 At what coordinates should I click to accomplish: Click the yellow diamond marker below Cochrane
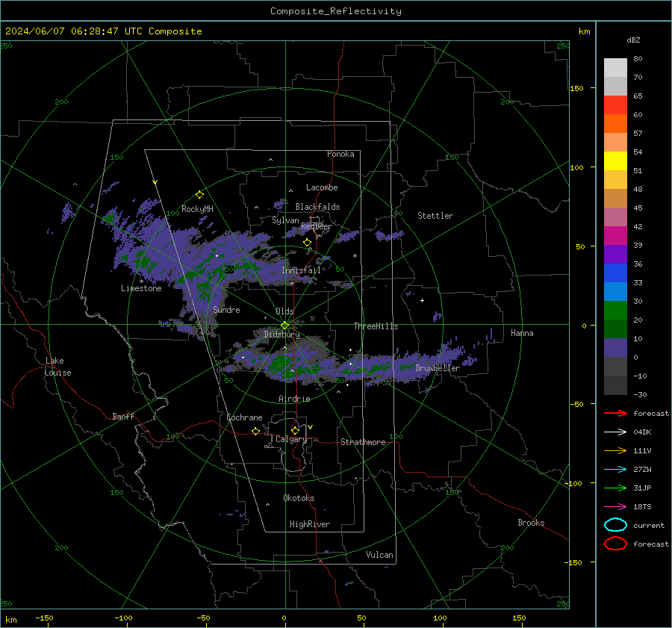[255, 432]
